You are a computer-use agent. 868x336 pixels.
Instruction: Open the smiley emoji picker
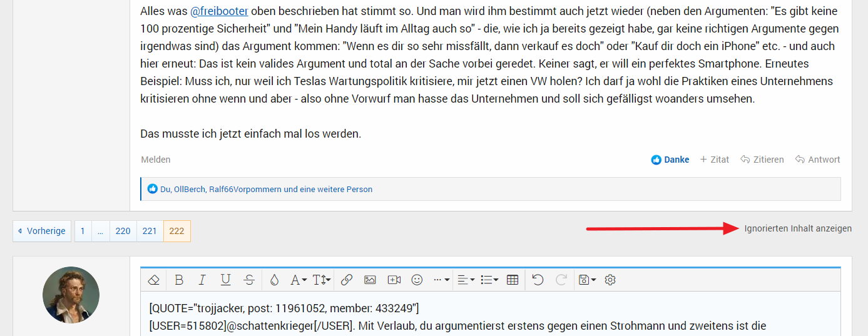pos(417,280)
